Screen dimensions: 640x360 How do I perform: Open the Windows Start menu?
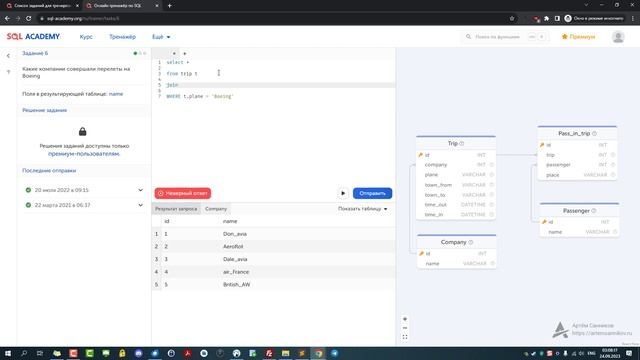pyautogui.click(x=8, y=353)
